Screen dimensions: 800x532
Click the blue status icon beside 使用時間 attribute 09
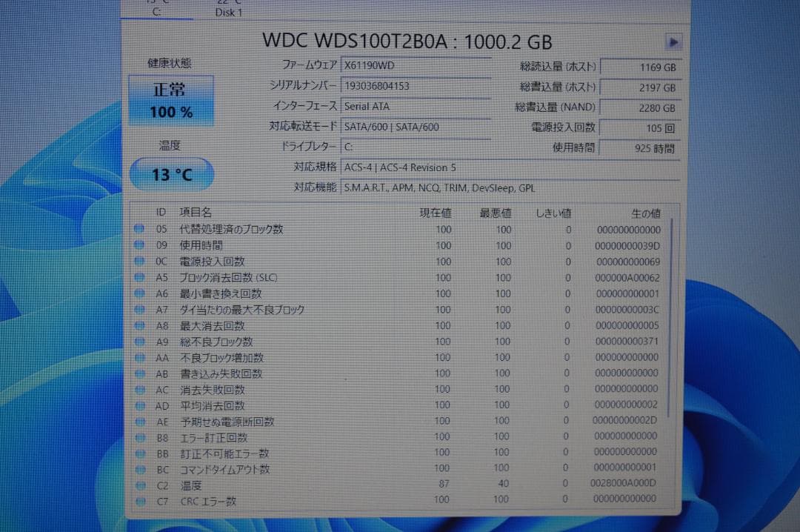point(139,245)
